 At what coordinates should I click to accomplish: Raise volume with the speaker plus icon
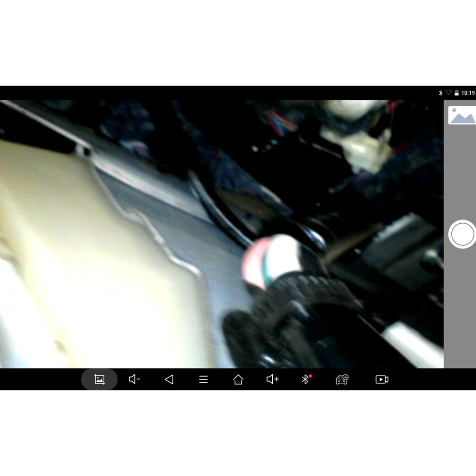[272, 379]
